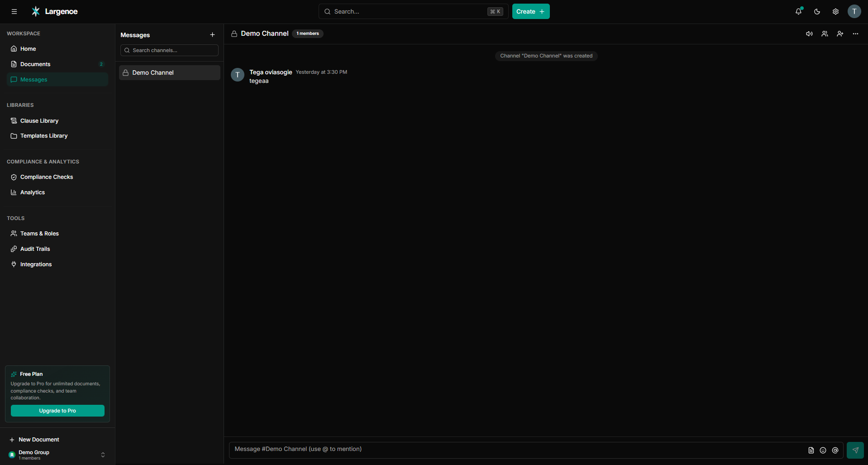Viewport: 868px width, 465px height.
Task: Click channel created system notice
Action: (546, 56)
